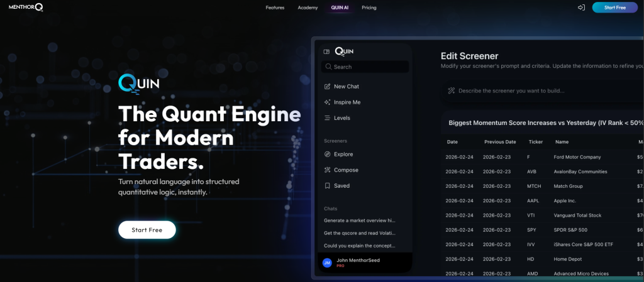The width and height of the screenshot is (644, 282).
Task: Click the Inspire Me sparkle icon
Action: 327,102
